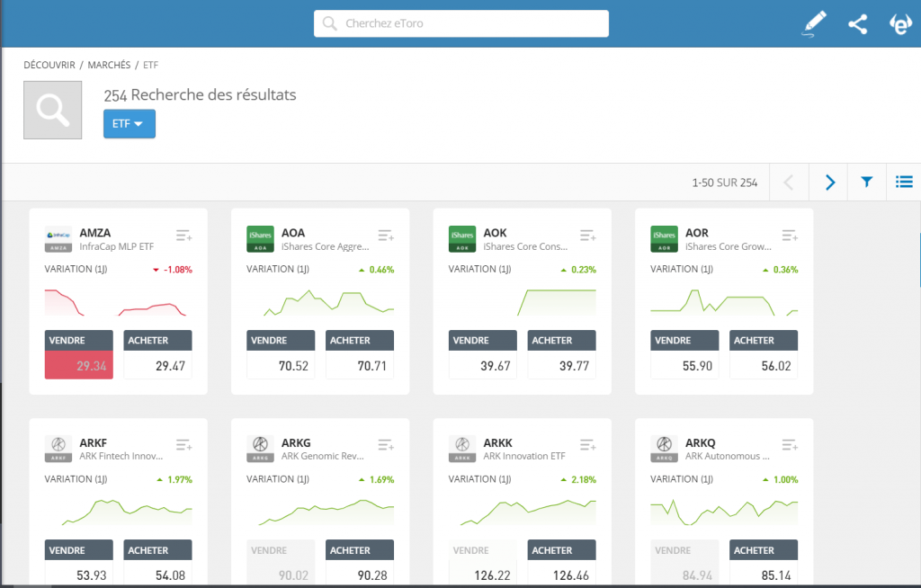
Task: Open the AMZA ticker title
Action: (x=95, y=233)
